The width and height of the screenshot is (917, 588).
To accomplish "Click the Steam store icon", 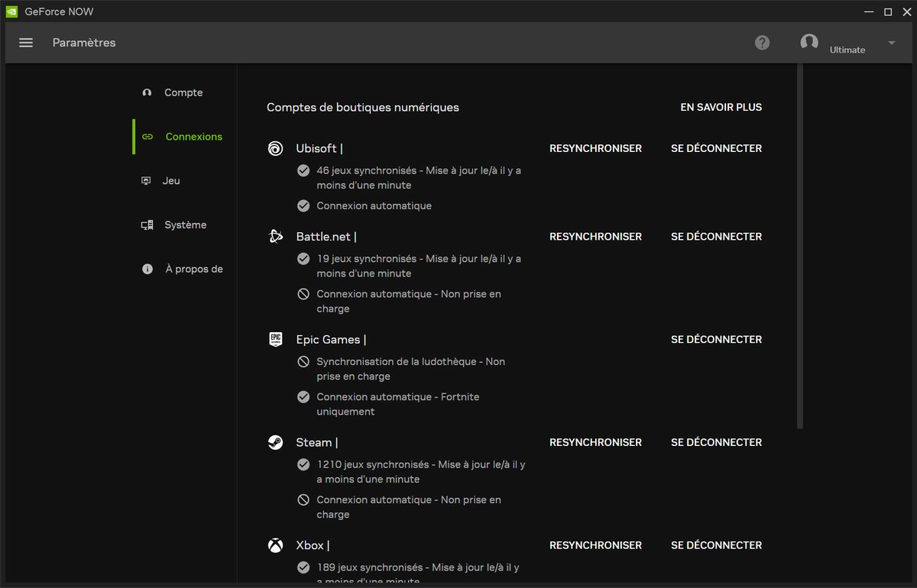I will [x=275, y=442].
